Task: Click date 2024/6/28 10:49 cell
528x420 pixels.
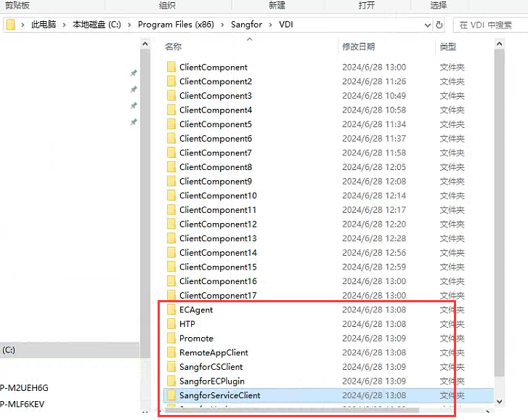Action: click(x=374, y=95)
